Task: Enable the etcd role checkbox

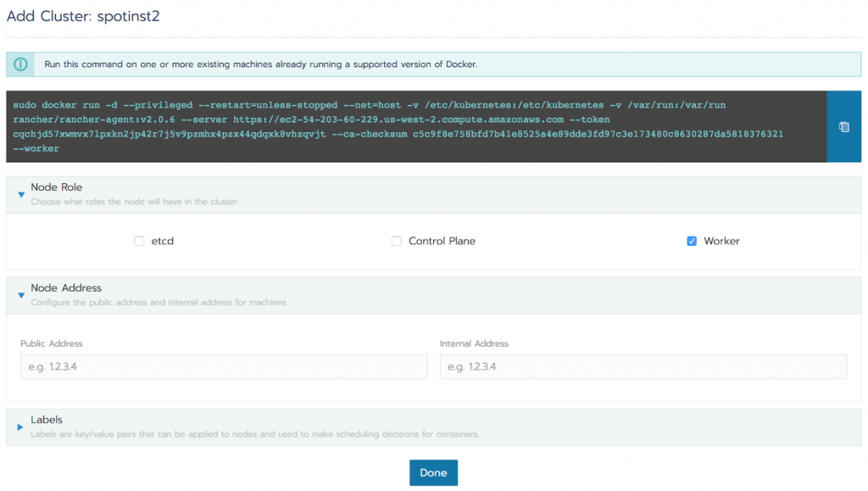Action: click(139, 242)
